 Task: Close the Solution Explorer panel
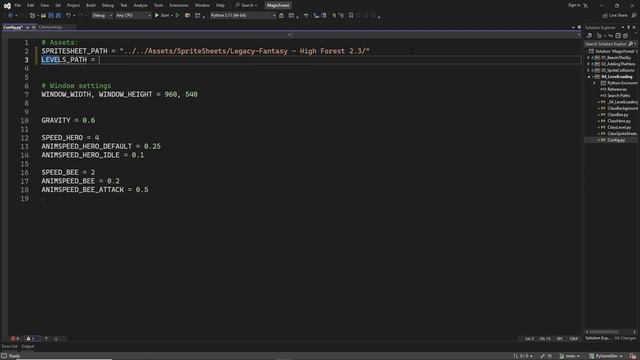click(x=634, y=27)
